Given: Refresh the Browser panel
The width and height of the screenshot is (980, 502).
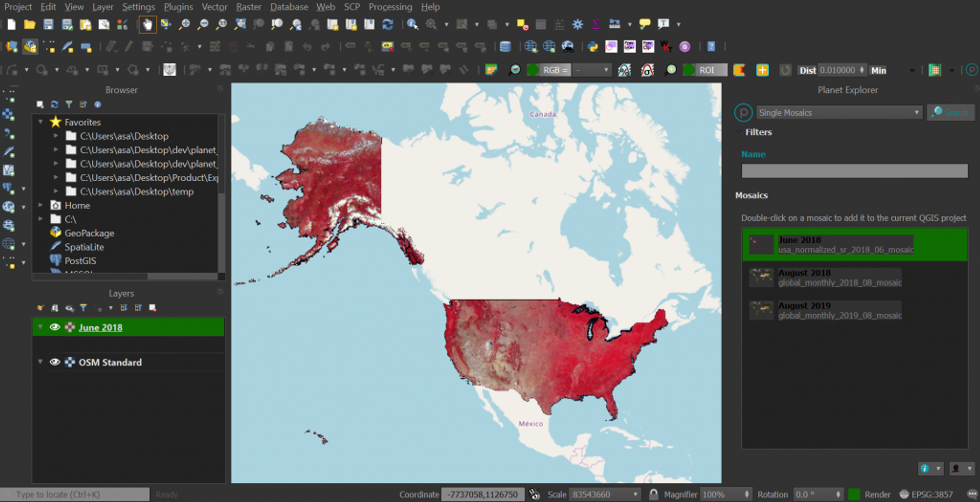Looking at the screenshot, I should 55,104.
